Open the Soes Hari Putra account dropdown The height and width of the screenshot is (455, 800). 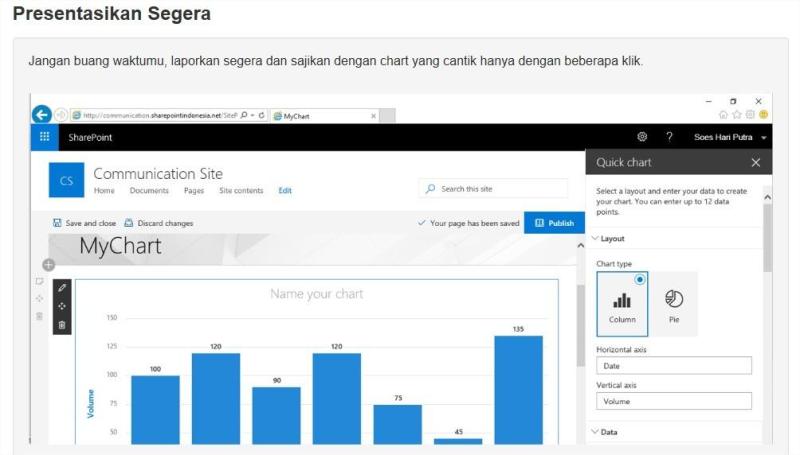coord(764,137)
